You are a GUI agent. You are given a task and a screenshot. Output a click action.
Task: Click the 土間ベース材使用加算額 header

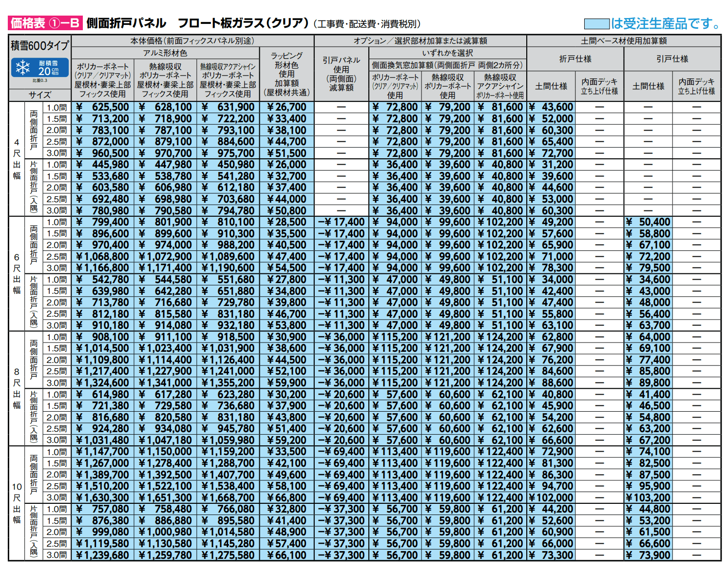pyautogui.click(x=624, y=41)
